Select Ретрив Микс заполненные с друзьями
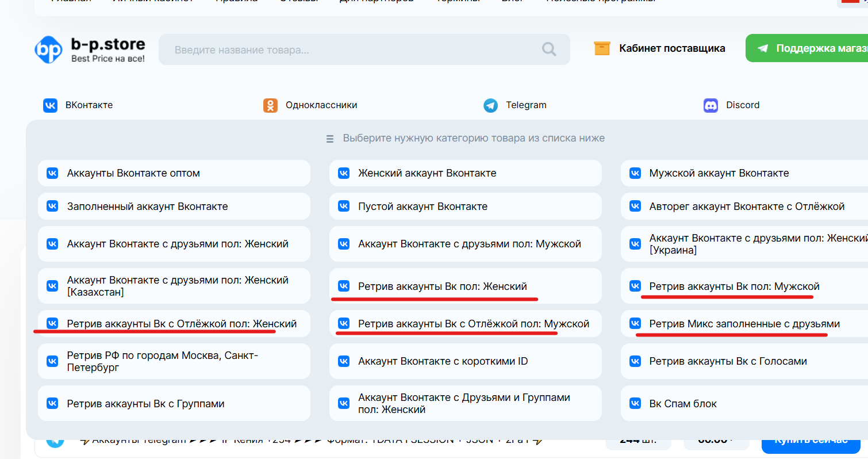Screen dimensions: 868x459 coord(744,324)
